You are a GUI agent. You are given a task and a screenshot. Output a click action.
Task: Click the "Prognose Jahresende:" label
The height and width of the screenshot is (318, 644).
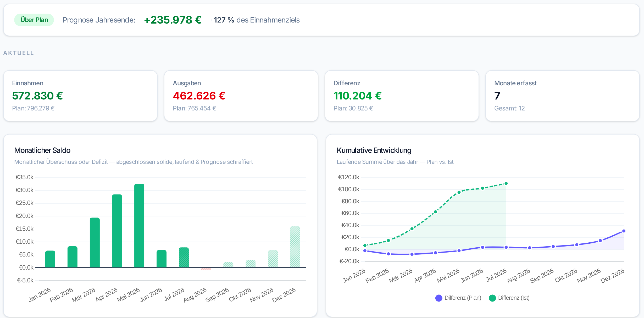click(x=99, y=20)
